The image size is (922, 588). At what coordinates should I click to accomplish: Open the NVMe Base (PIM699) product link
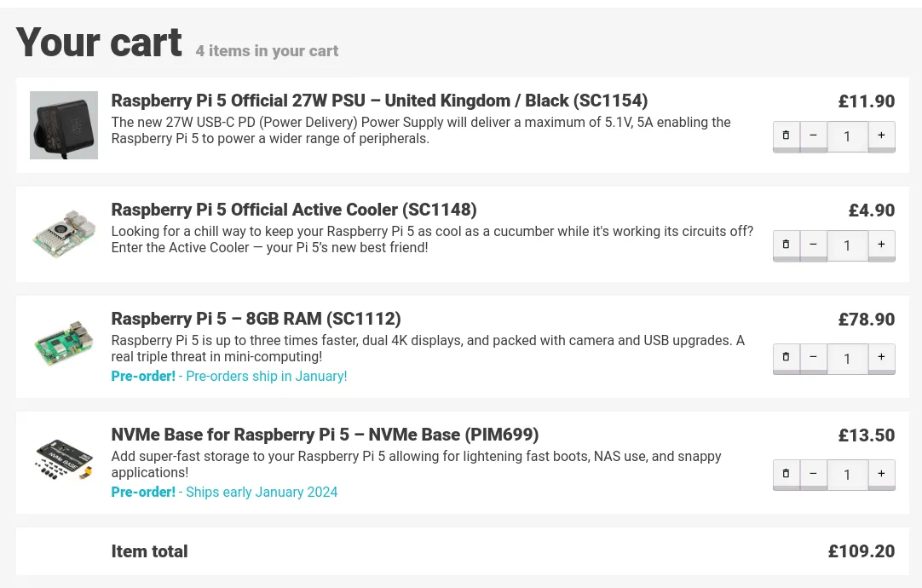[325, 435]
